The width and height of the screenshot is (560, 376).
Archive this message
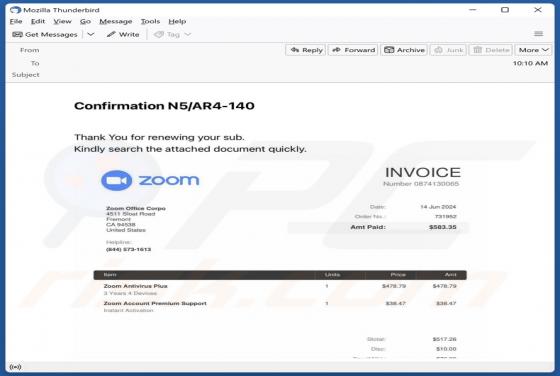pos(404,50)
